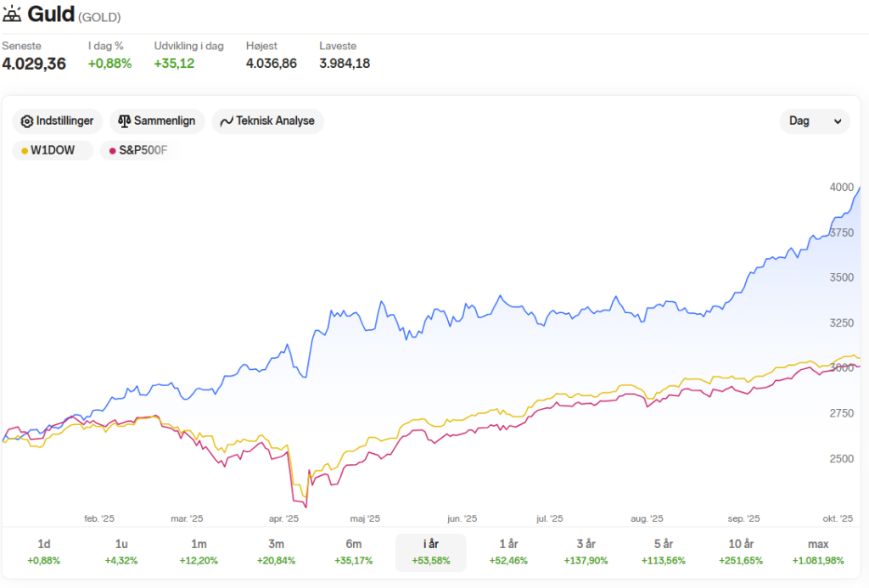The height and width of the screenshot is (588, 869).
Task: Select the '3 år' time range
Action: [586, 552]
